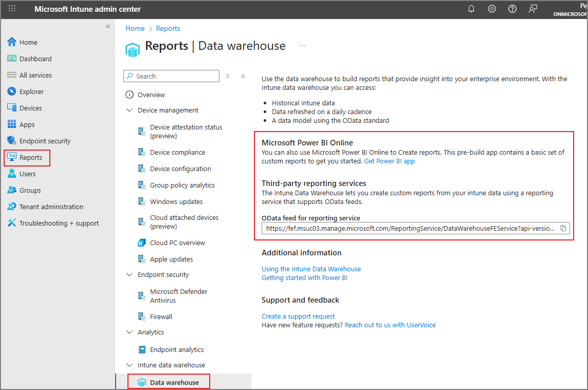Collapse the Intune data warehouse section
Image resolution: width=588 pixels, height=390 pixels.
130,365
